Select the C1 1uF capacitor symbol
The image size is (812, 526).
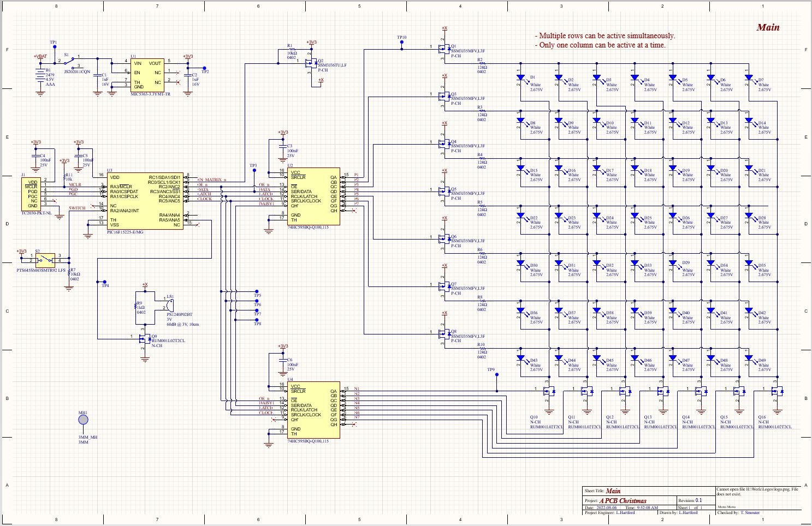pos(98,76)
